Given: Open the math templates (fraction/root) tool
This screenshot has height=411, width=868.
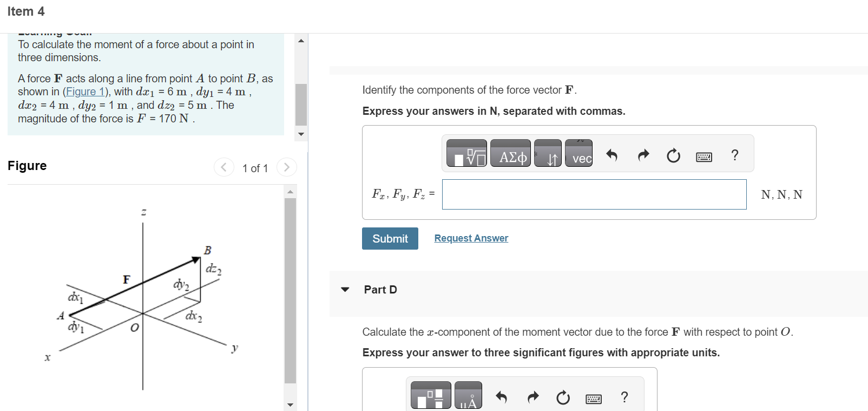Looking at the screenshot, I should click(x=466, y=153).
